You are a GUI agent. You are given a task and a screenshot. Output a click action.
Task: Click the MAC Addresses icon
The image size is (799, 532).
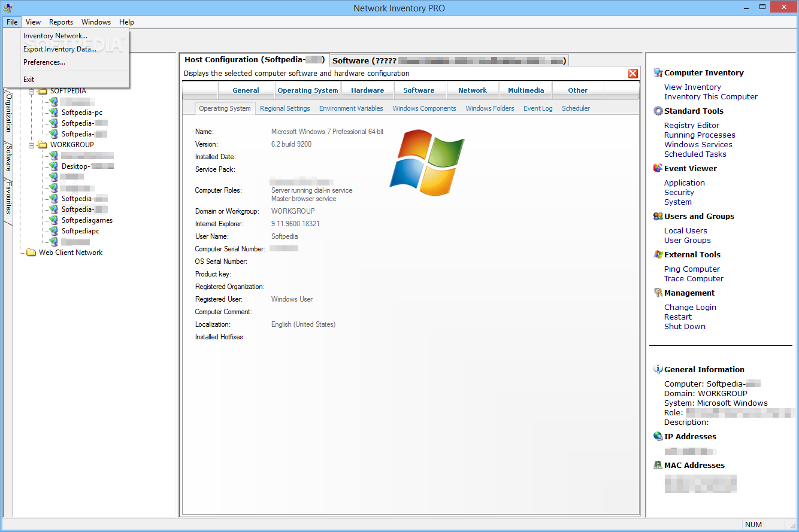(x=658, y=465)
